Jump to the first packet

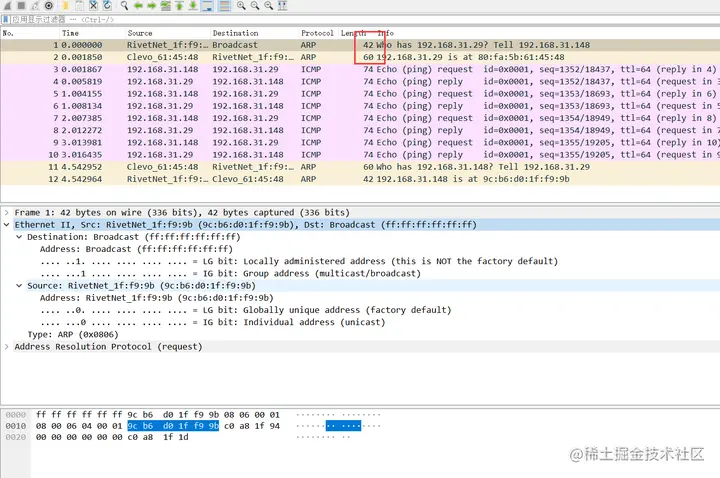coord(180,6)
